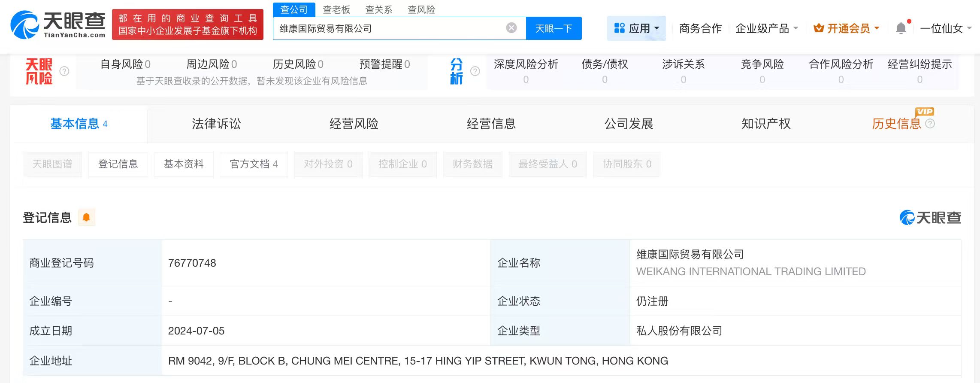Screen dimensions: 980x383
Task: Open the 经营信息 tab
Action: coord(491,124)
